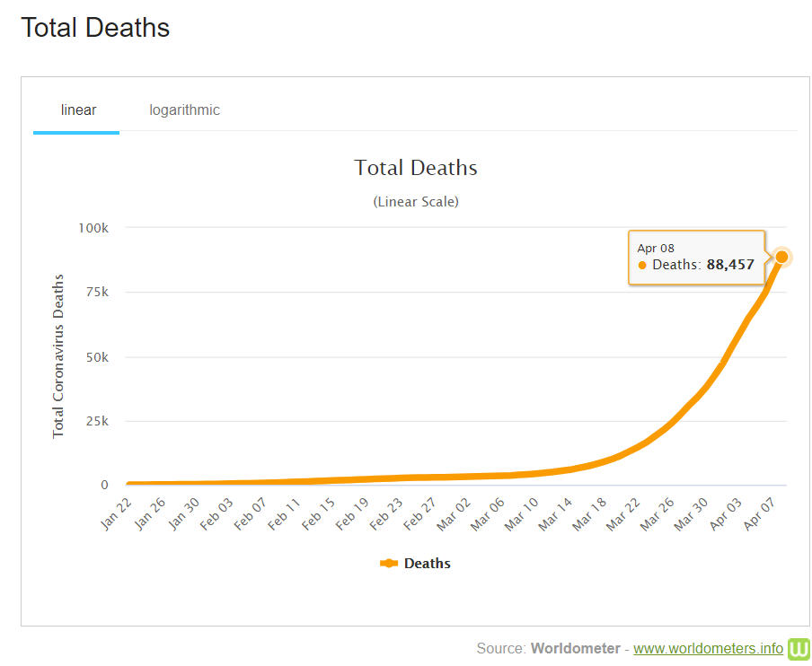Toggle the Deaths legend series marker

(x=389, y=564)
